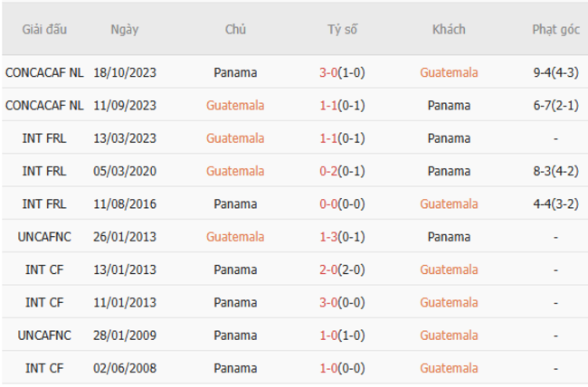Select Panama home team in 18/10/2023 row
This screenshot has height=387, width=588.
(x=235, y=72)
